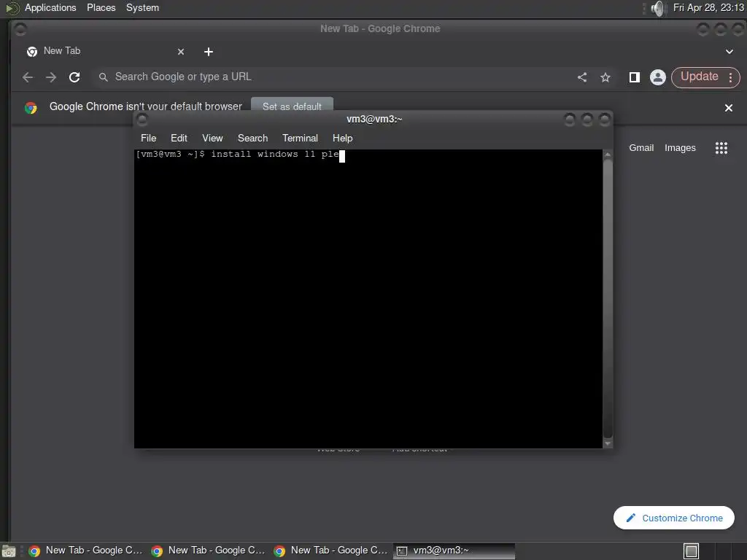Switch to third New Tab Chrome taskbar entry
This screenshot has height=560, width=747.
pos(330,551)
